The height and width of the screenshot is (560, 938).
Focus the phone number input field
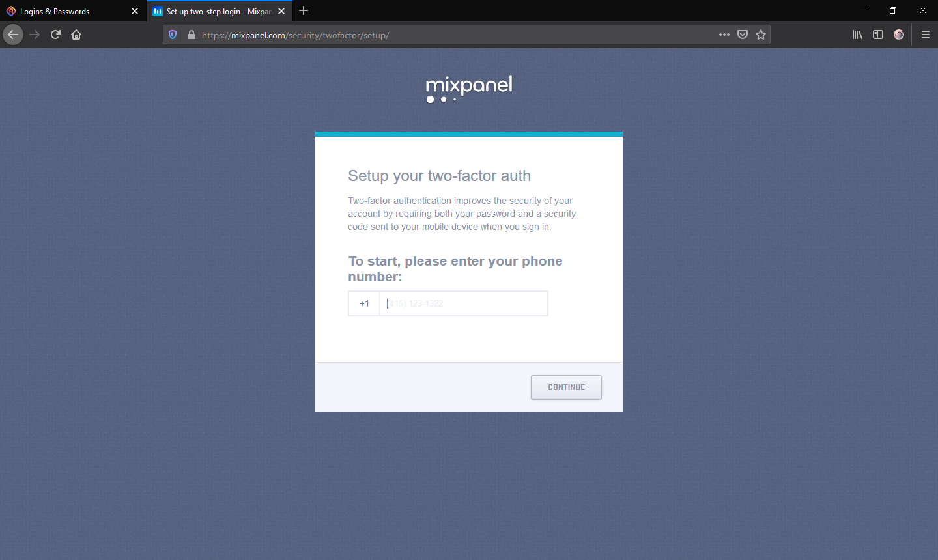[464, 303]
